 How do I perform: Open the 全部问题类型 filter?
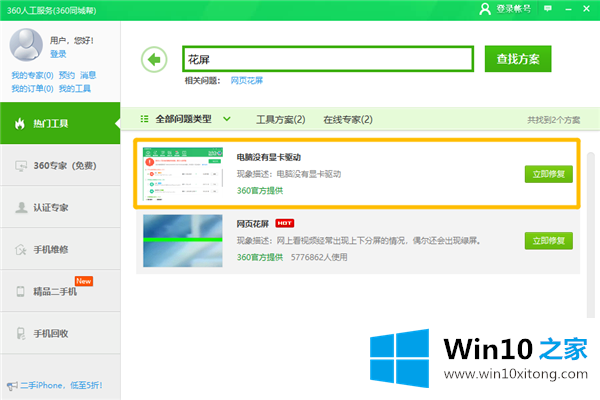(184, 119)
